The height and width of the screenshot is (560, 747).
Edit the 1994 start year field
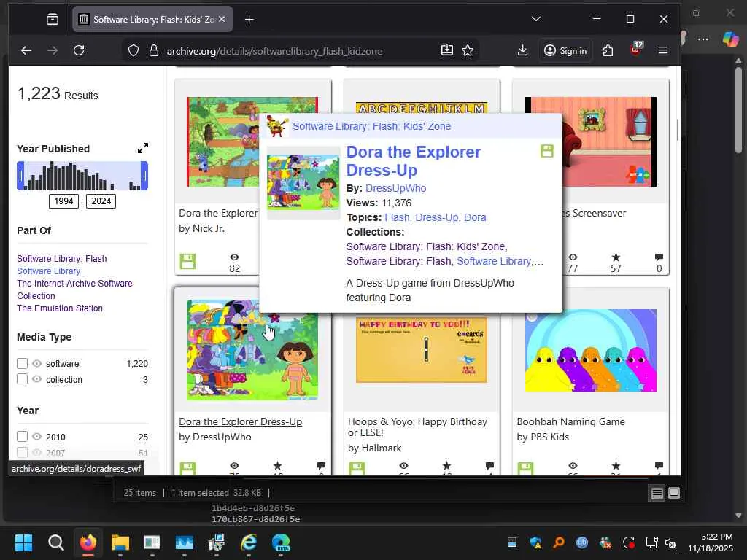pos(63,201)
